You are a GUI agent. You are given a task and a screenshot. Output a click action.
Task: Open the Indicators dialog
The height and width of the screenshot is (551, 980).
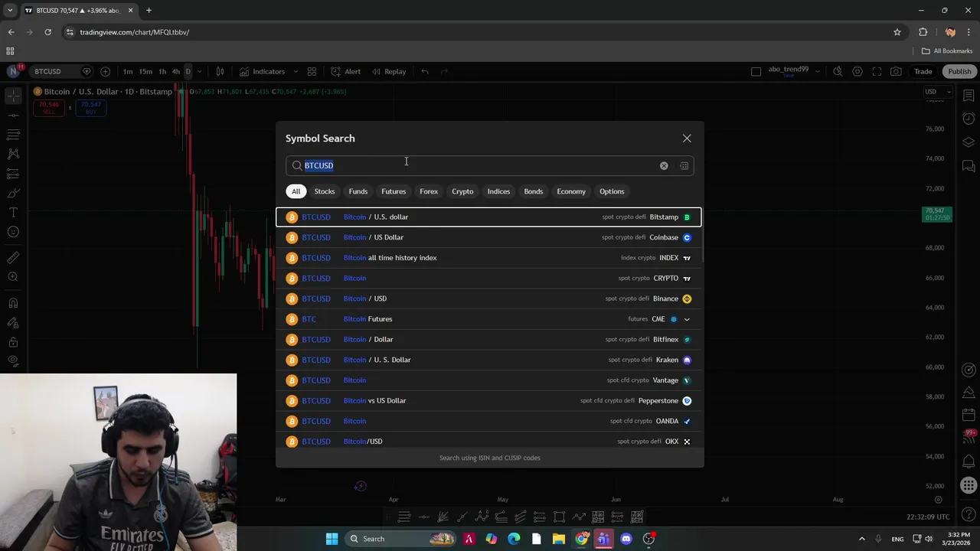262,71
